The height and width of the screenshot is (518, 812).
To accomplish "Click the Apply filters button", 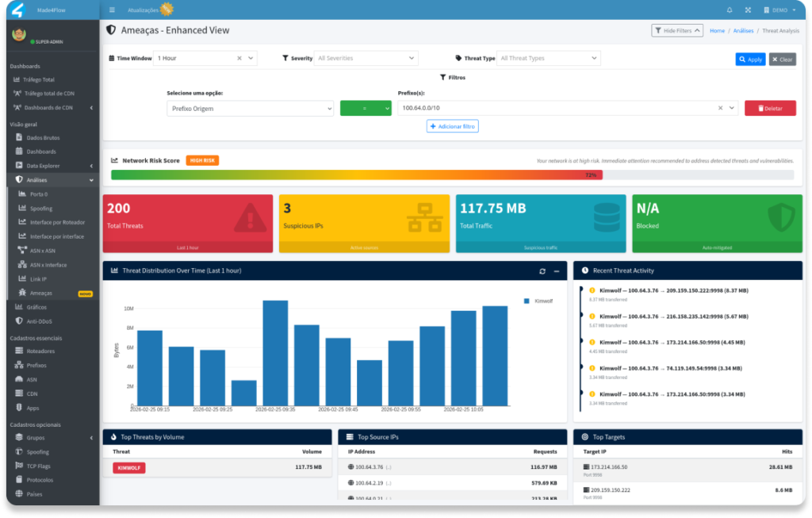I will coord(750,59).
